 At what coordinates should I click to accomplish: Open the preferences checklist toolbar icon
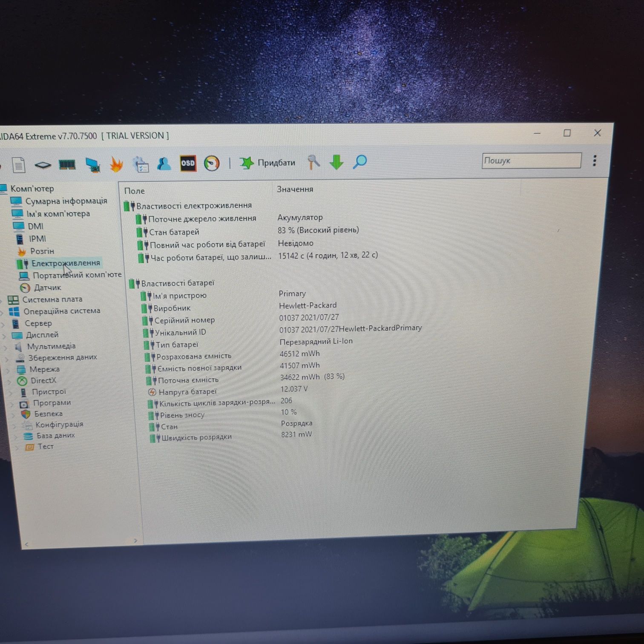point(141,164)
